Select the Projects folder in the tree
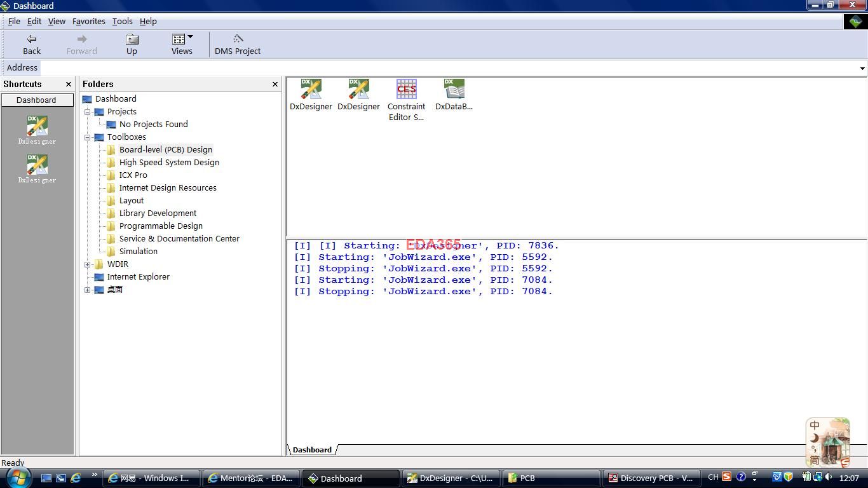The image size is (868, 488). point(121,111)
